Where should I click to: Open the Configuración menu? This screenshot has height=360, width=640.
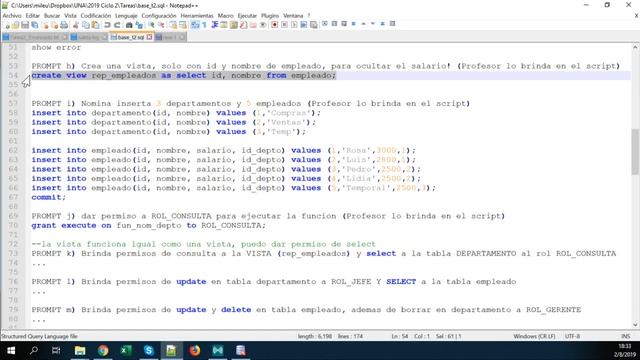tap(159, 16)
